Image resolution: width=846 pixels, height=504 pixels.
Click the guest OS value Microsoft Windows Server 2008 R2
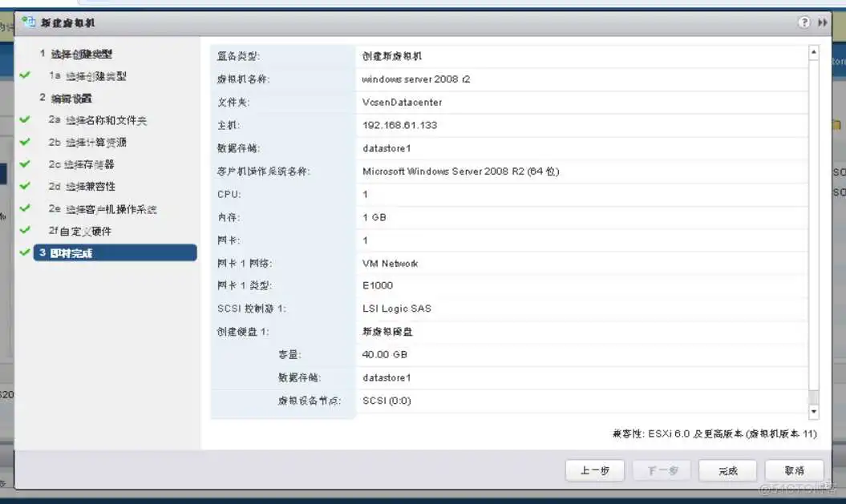point(461,171)
